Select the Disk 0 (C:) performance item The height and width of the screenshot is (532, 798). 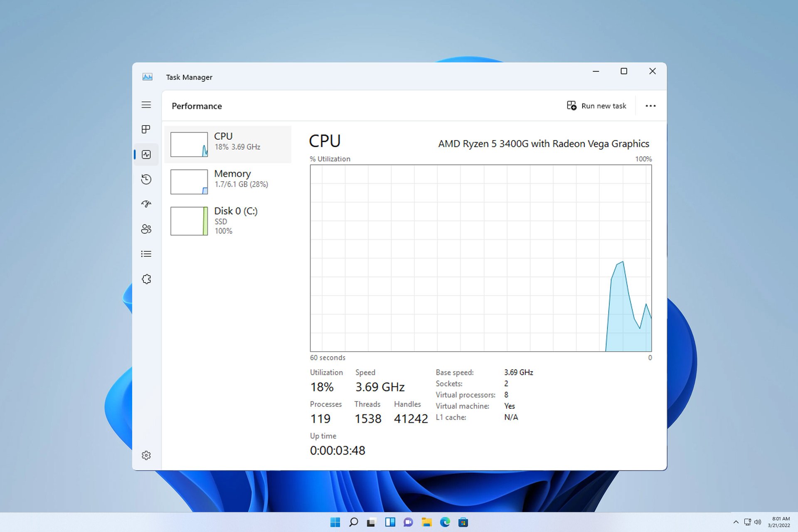point(228,221)
